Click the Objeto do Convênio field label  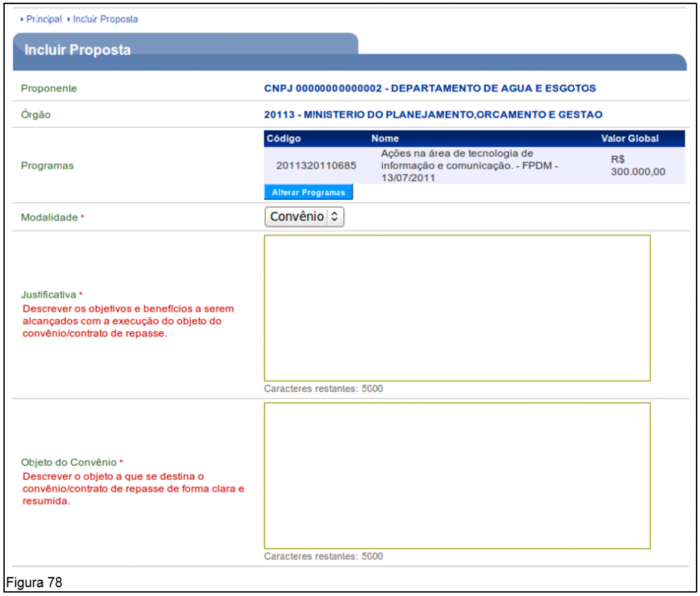[x=69, y=463]
